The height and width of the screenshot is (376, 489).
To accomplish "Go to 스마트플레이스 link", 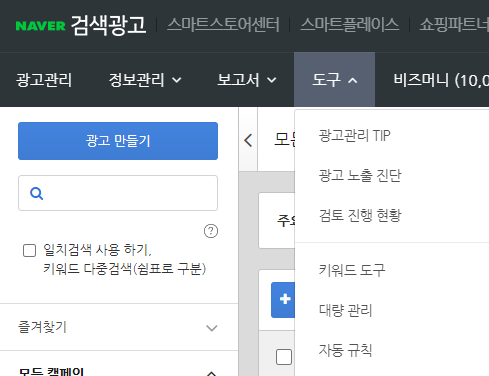I will point(349,25).
